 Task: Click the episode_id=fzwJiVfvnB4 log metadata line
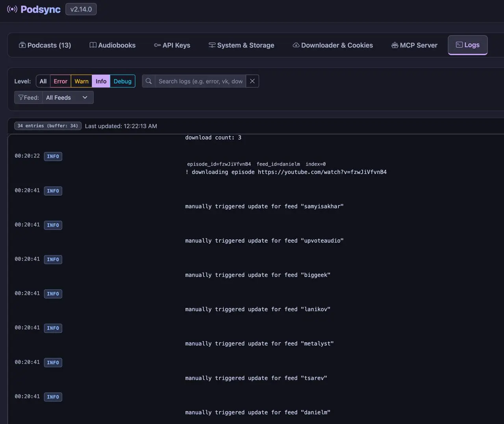click(x=256, y=164)
